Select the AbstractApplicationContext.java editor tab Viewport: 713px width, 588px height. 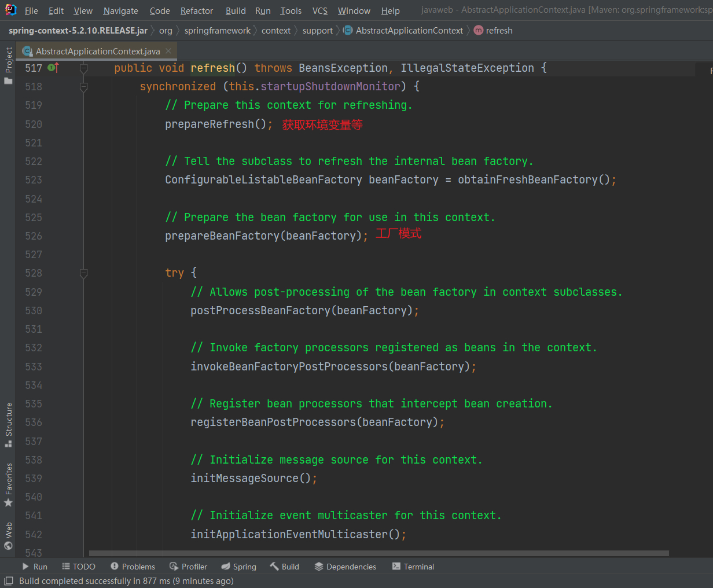[x=93, y=50]
